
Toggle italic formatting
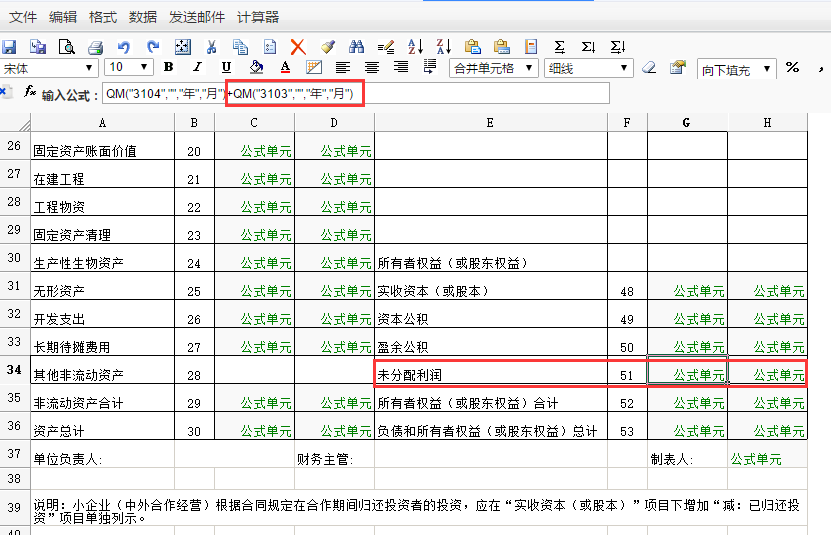pyautogui.click(x=197, y=68)
